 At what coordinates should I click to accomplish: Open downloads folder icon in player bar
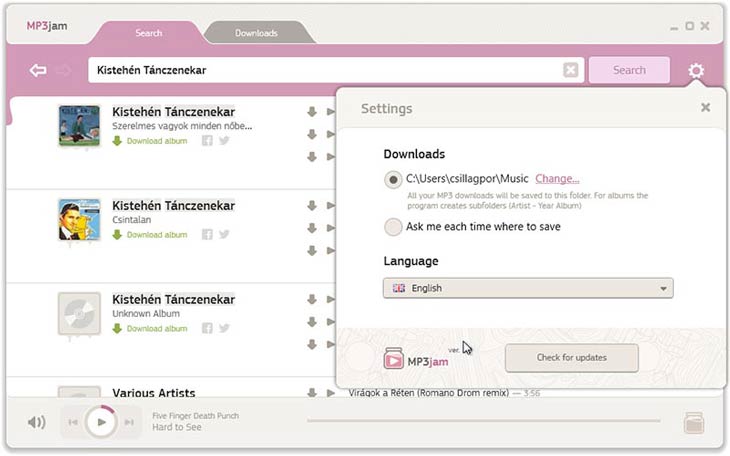click(x=694, y=422)
